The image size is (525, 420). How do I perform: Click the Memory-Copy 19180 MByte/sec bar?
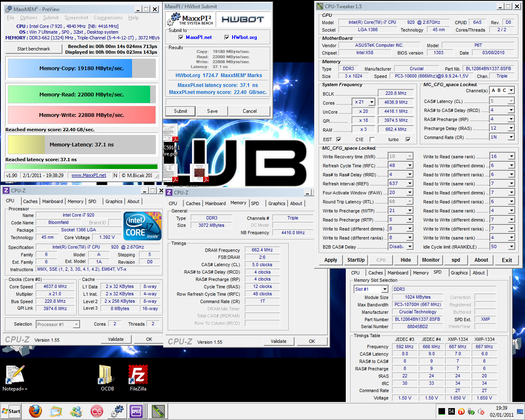[x=82, y=68]
